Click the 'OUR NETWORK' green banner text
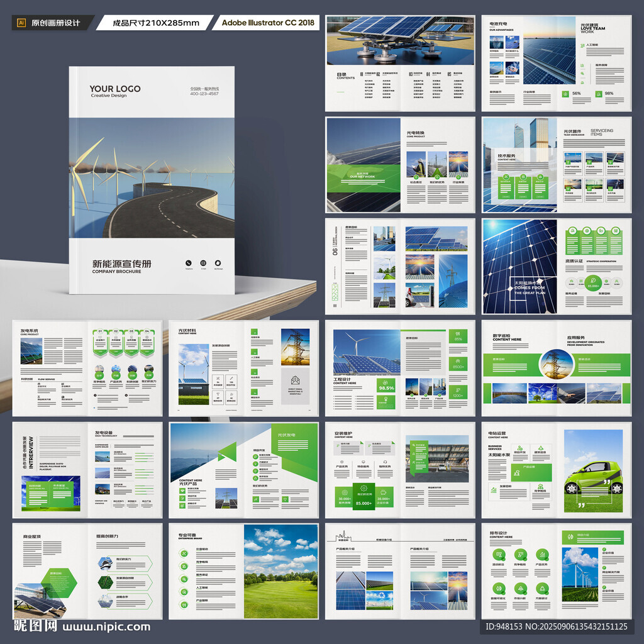The image size is (644, 644). tap(362, 177)
